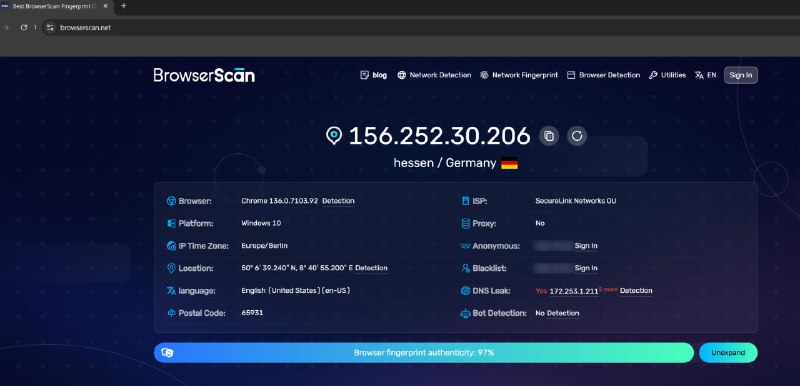Click the Unexpand button
This screenshot has width=800, height=386.
pyautogui.click(x=728, y=352)
